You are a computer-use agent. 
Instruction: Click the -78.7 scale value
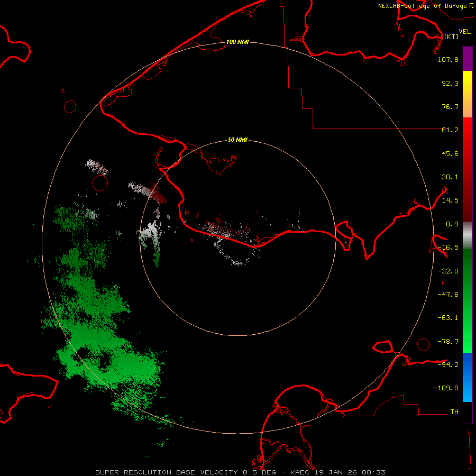448,342
